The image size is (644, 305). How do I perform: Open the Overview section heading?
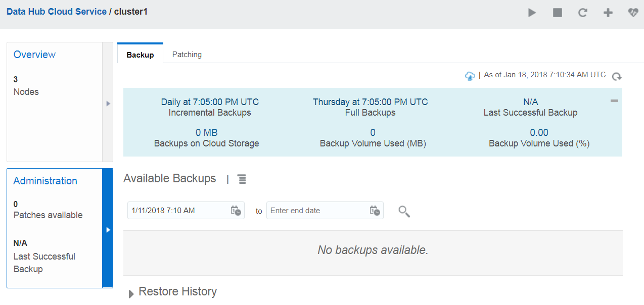pyautogui.click(x=34, y=55)
